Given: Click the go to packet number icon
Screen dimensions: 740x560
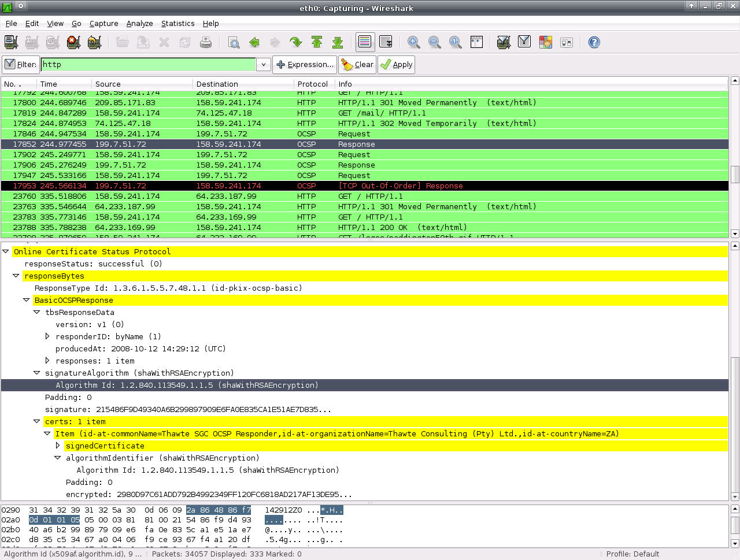Looking at the screenshot, I should [x=296, y=42].
